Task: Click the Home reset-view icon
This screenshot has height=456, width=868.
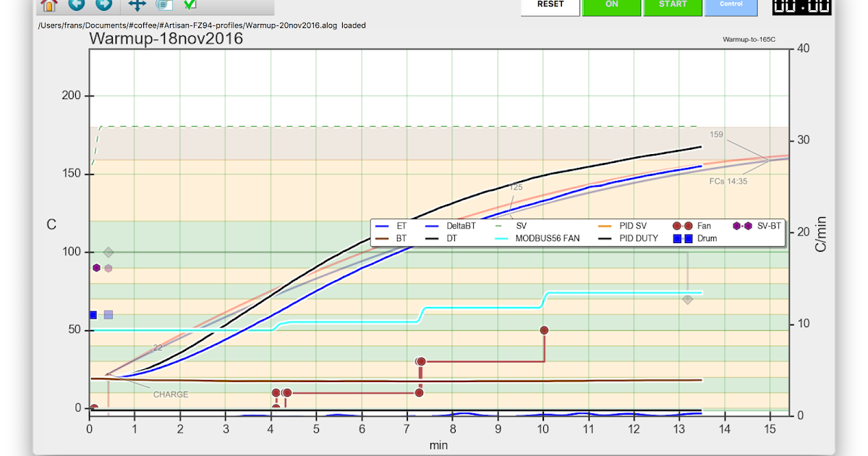Action: [49, 5]
